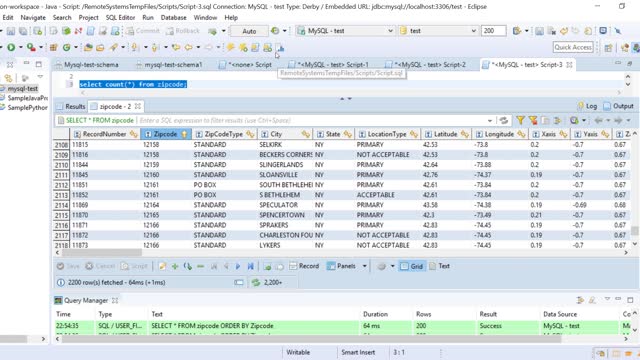Click the remove all filters funnel icon

coord(533,120)
